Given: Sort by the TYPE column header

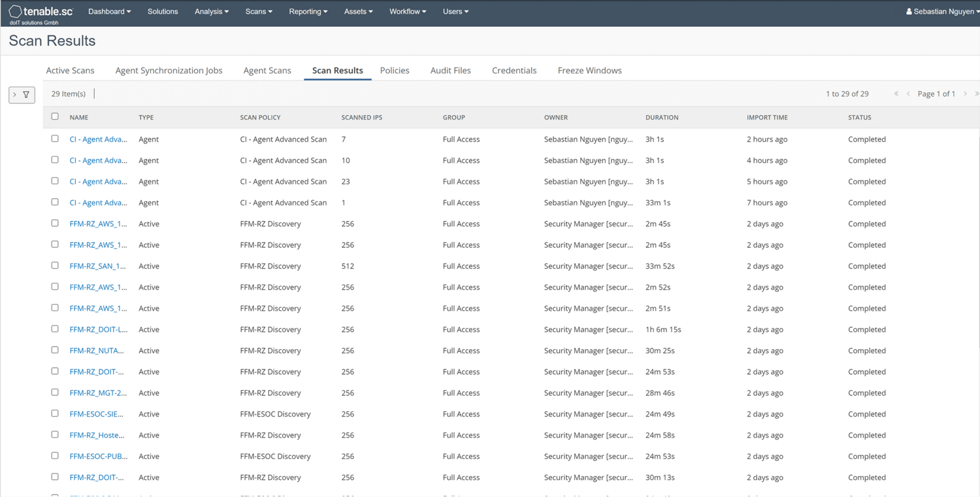Looking at the screenshot, I should [146, 118].
